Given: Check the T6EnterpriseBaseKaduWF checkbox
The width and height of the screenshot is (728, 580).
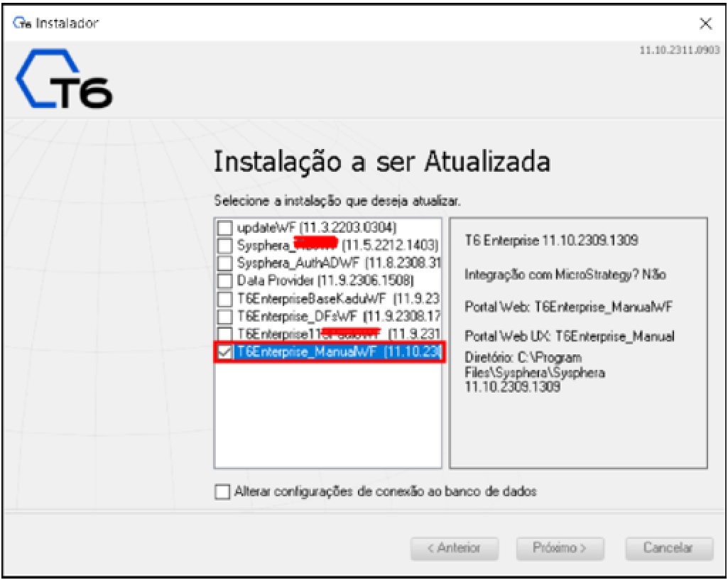Looking at the screenshot, I should pyautogui.click(x=225, y=298).
